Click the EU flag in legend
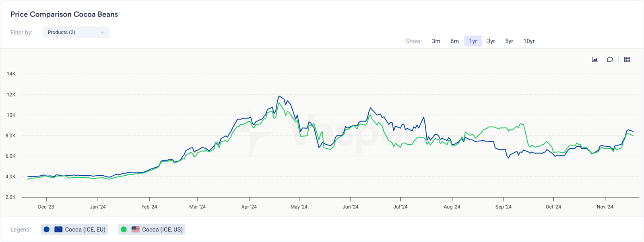Viewport: 644px width, 242px height. (x=58, y=230)
